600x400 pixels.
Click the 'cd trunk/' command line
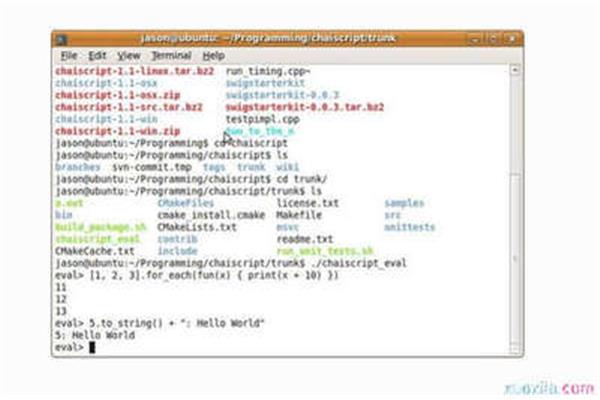click(191, 179)
